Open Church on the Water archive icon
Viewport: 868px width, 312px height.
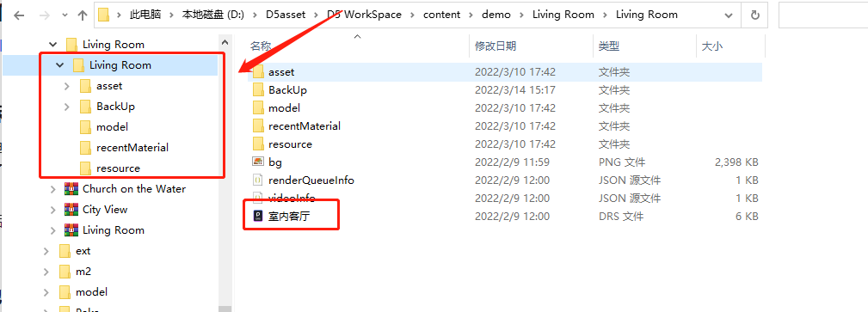point(71,189)
